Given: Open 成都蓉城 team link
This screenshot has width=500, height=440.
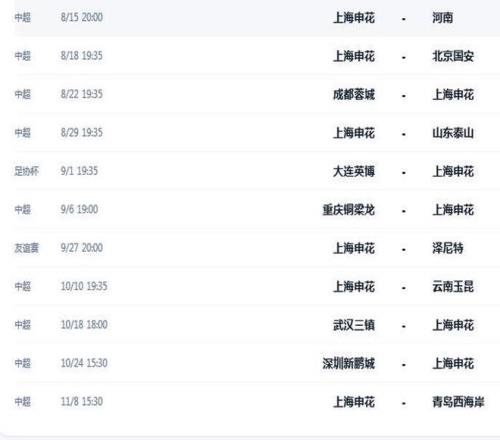Looking at the screenshot, I should 354,94.
